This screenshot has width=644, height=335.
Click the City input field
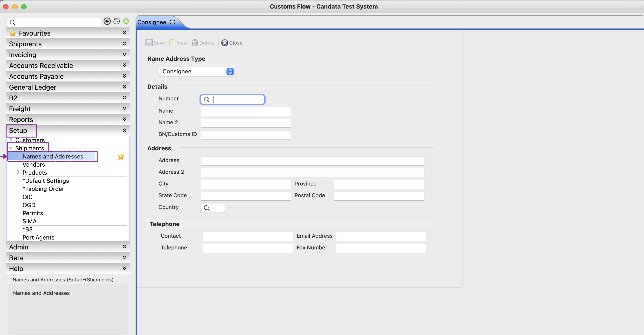pyautogui.click(x=245, y=184)
